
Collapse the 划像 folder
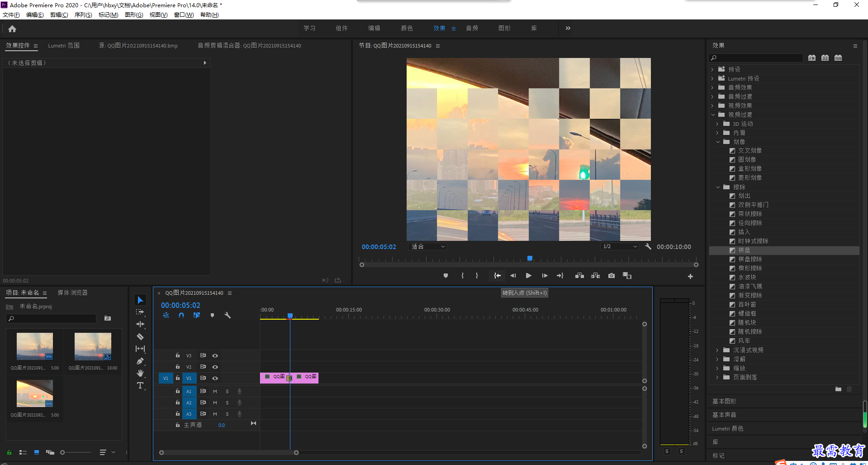[x=717, y=142]
